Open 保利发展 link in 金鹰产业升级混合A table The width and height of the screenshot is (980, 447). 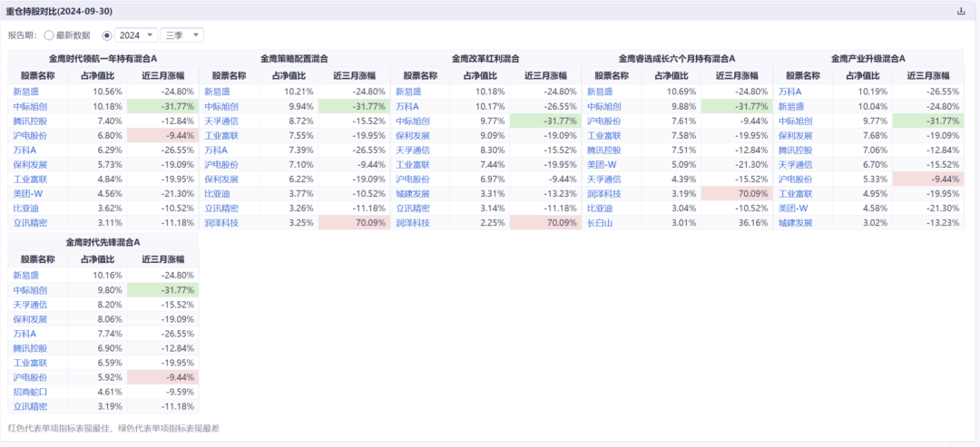tap(795, 135)
